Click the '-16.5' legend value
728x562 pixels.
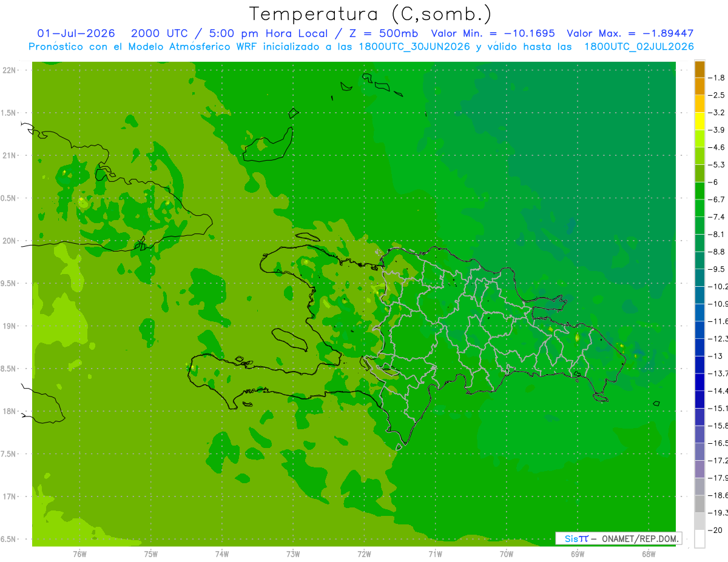coord(718,443)
